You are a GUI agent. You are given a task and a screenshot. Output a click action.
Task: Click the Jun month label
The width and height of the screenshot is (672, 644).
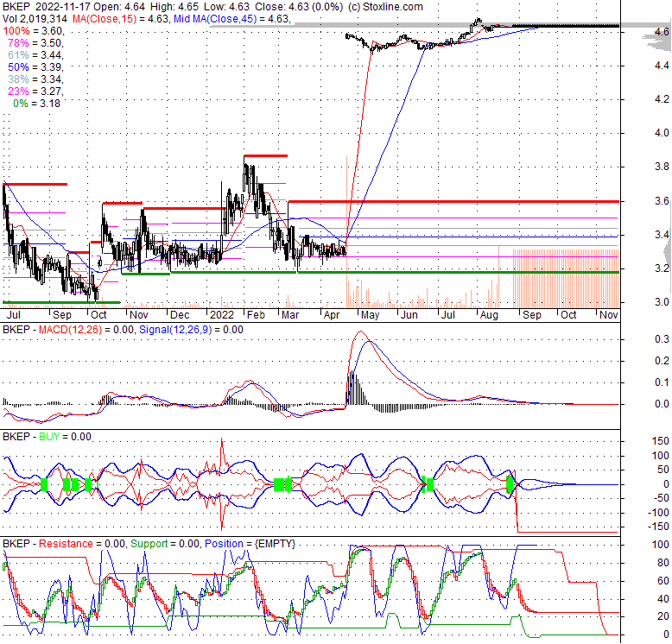pyautogui.click(x=409, y=315)
